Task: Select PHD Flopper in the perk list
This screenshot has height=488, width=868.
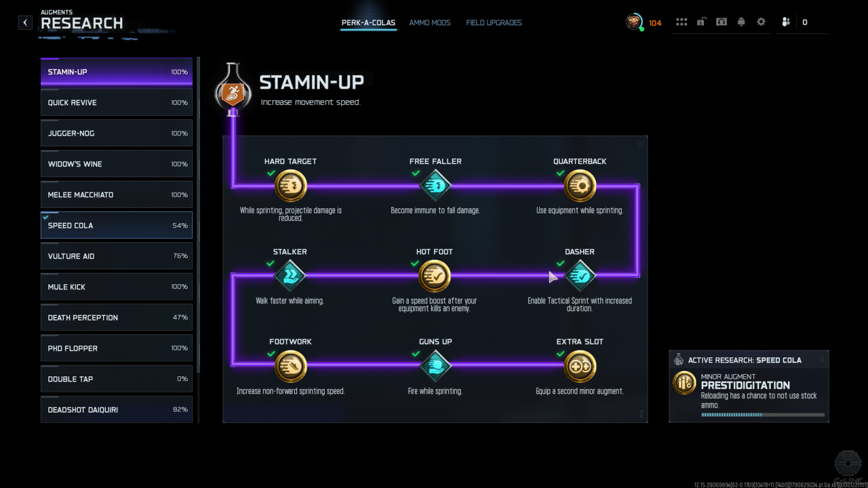Action: (x=117, y=348)
